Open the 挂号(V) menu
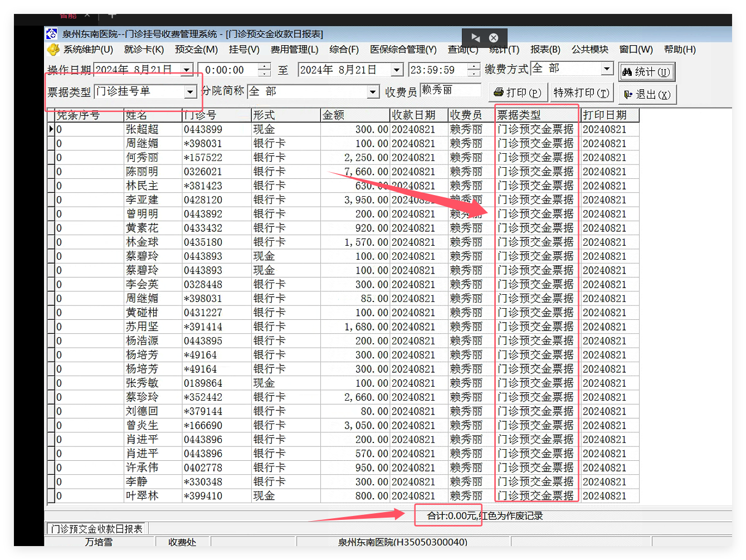The width and height of the screenshot is (746, 560). [244, 50]
